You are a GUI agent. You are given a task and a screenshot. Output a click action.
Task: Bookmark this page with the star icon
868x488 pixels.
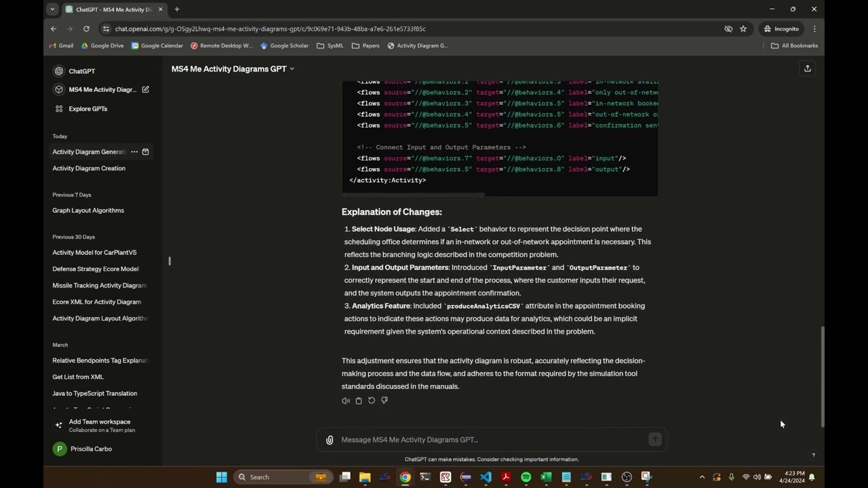(x=743, y=29)
